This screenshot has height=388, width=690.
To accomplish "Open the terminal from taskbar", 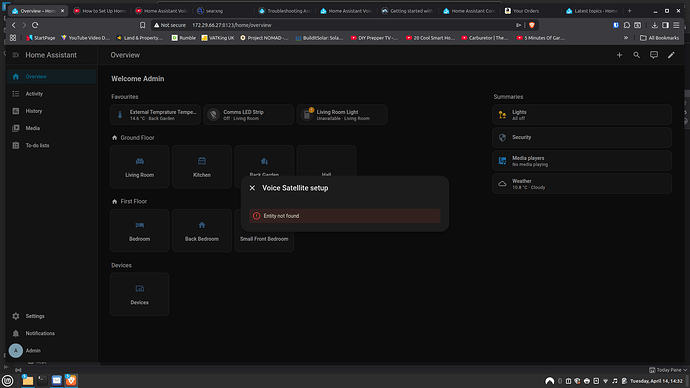I will 42,381.
